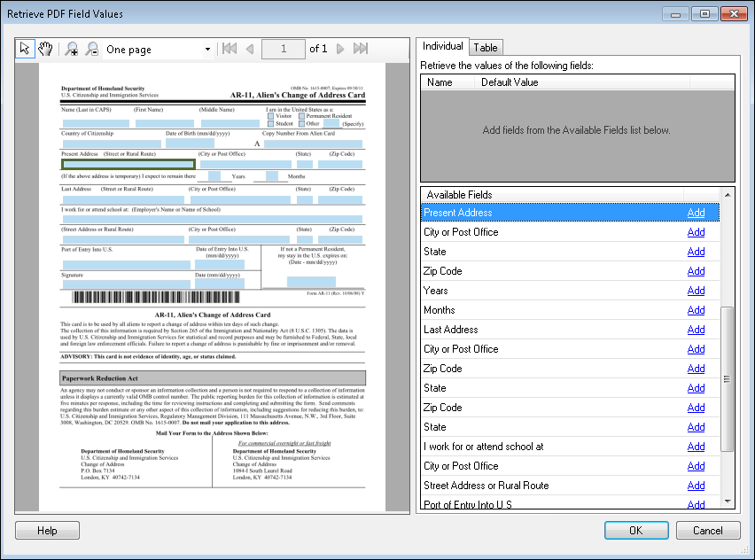Add the Present Address field

pyautogui.click(x=696, y=213)
